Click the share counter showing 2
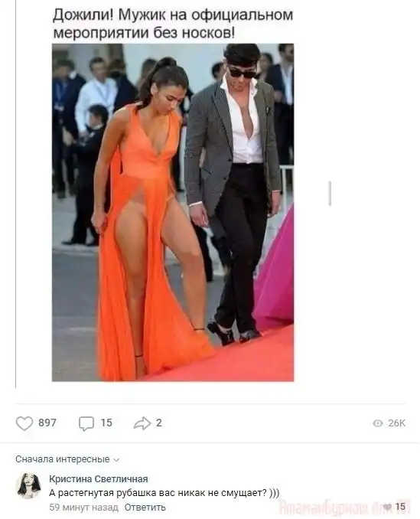This screenshot has width=420, height=519. tap(158, 423)
